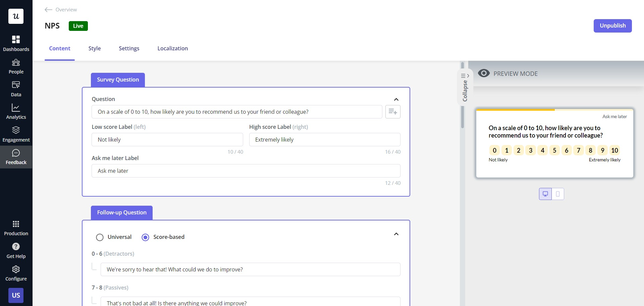Switch preview to mobile view

point(558,194)
